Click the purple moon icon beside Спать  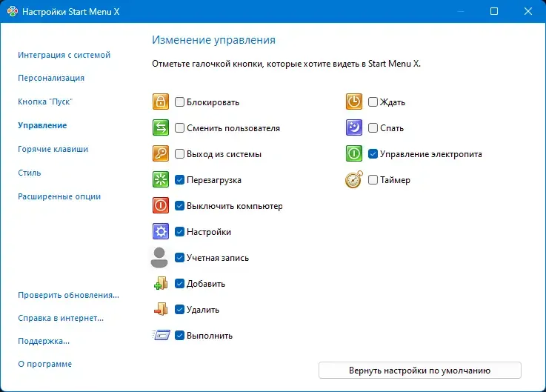(x=354, y=127)
